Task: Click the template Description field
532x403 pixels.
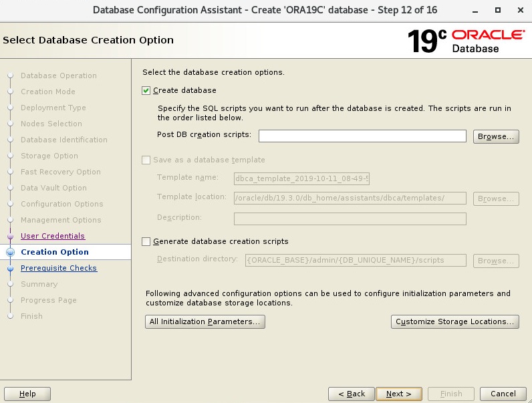Action: [x=350, y=219]
